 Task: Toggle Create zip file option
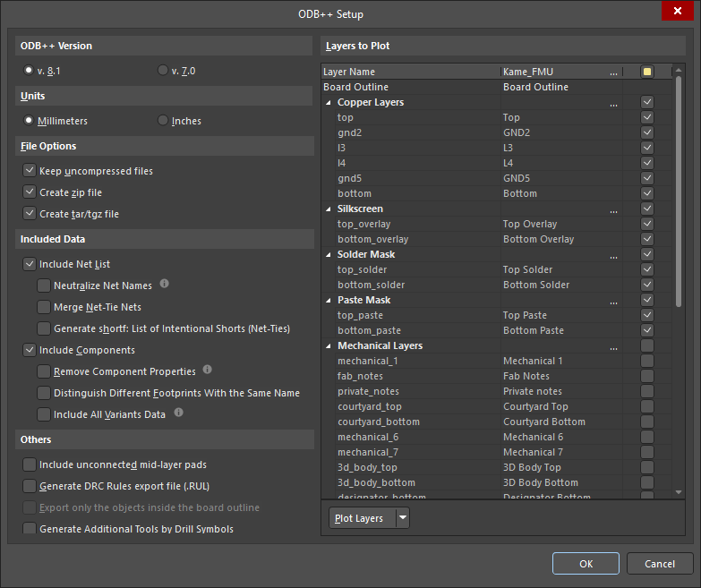pos(30,192)
